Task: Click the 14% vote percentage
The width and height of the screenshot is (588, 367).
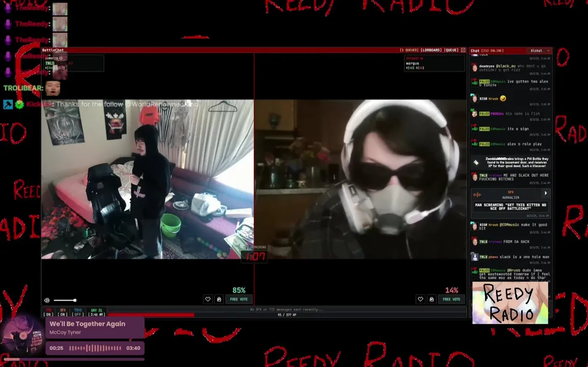Action: 451,290
